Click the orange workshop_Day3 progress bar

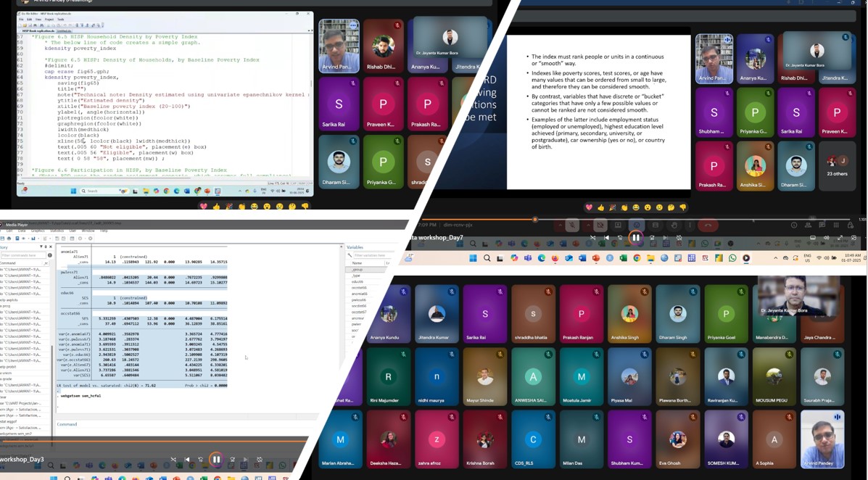point(154,442)
